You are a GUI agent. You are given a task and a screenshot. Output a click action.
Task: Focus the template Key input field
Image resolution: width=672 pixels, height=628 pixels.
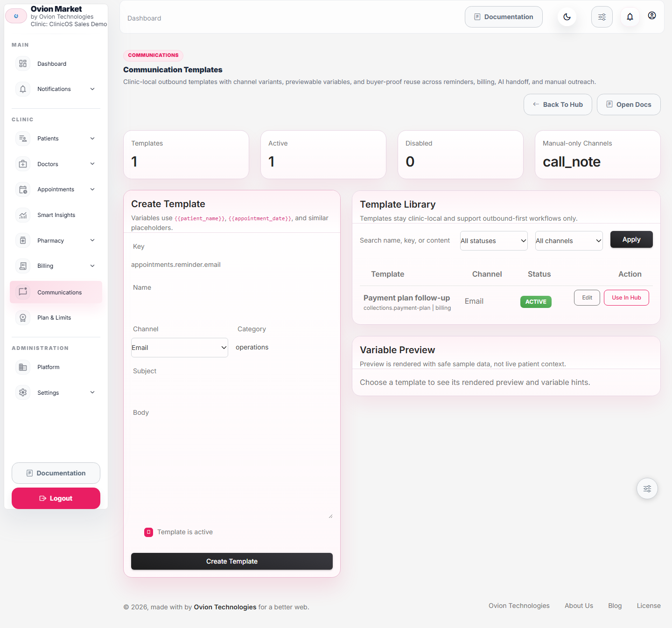tap(232, 265)
